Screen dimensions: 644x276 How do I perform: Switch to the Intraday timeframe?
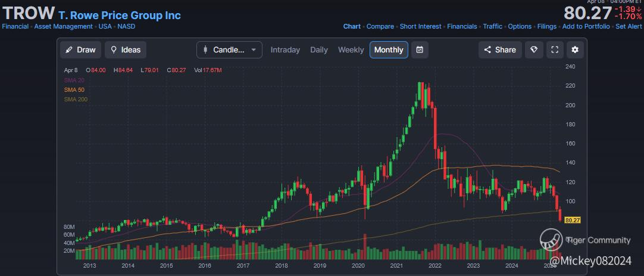[x=285, y=50]
